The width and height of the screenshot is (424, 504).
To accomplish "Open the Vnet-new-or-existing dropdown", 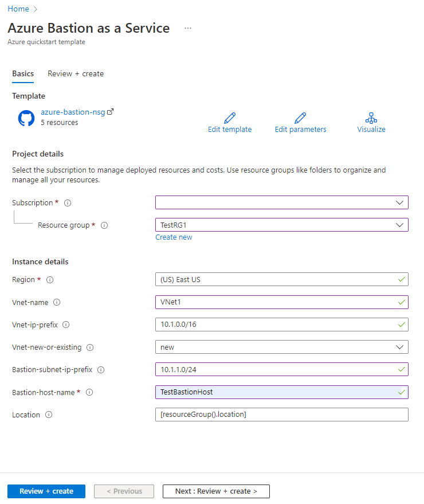I will coord(282,347).
